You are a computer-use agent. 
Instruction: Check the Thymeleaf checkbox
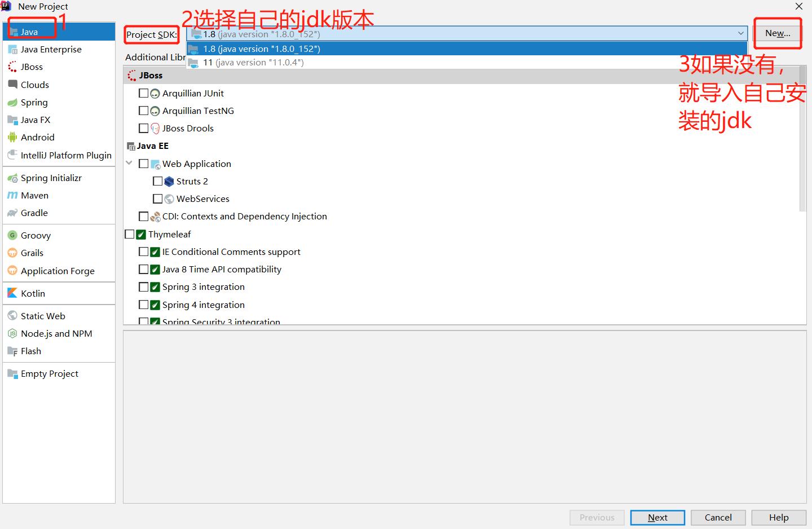pos(129,234)
